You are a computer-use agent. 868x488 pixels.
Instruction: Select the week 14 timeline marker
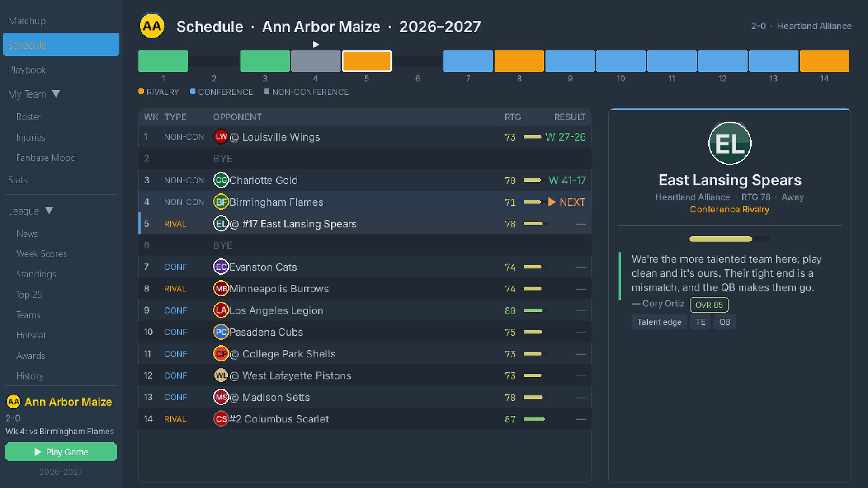tap(824, 61)
